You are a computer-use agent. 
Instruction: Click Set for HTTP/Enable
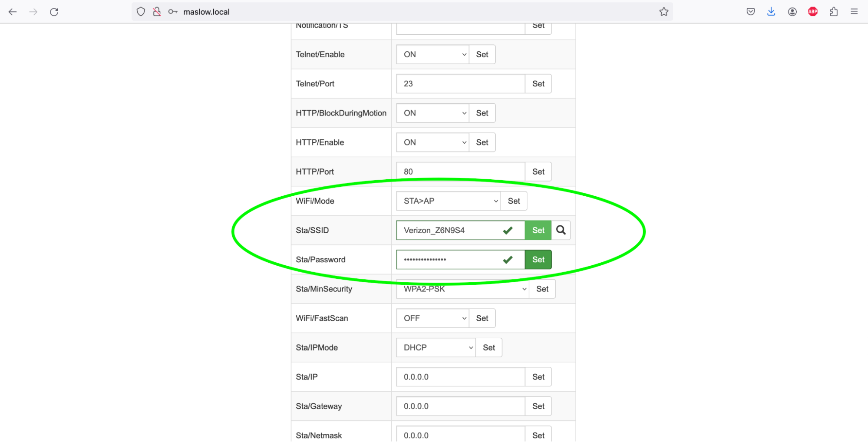pyautogui.click(x=482, y=142)
